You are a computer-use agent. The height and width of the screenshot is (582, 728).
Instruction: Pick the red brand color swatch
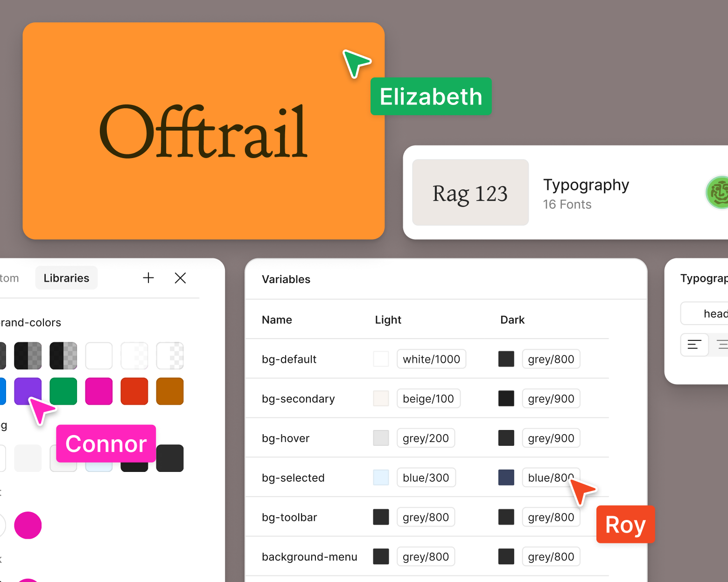point(134,391)
